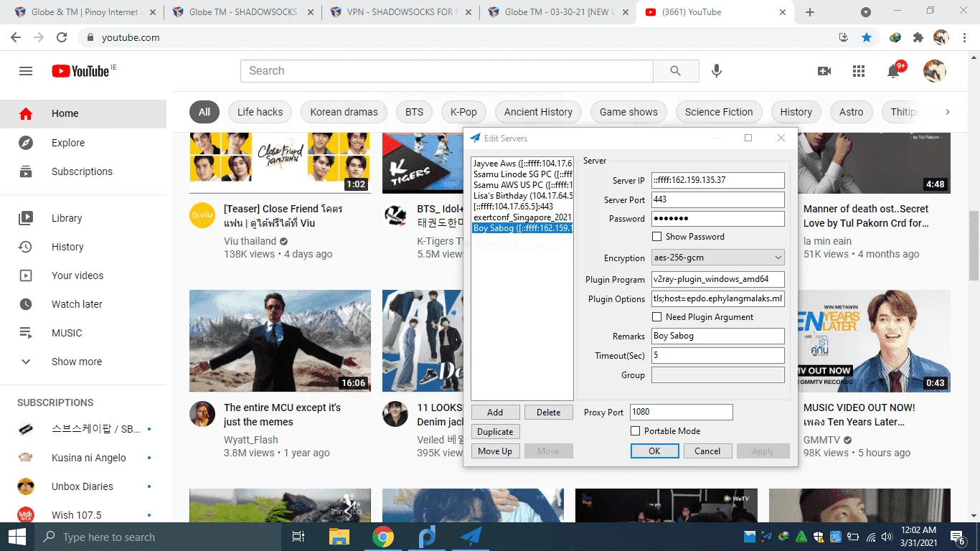
Task: Open the Windows notification center icon
Action: tap(958, 537)
